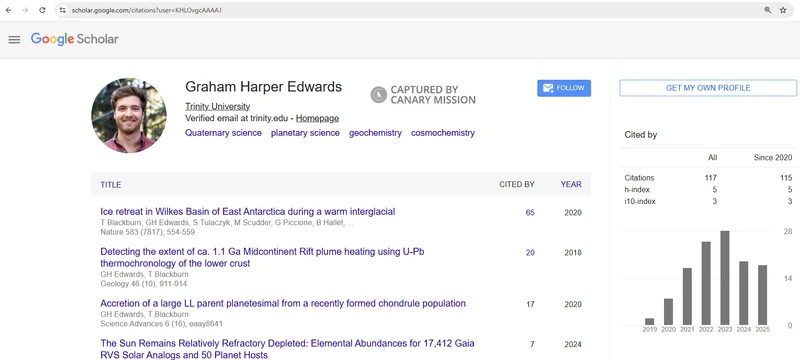800x360 pixels.
Task: Click the 2025 bar in citation chart
Action: tap(762, 295)
